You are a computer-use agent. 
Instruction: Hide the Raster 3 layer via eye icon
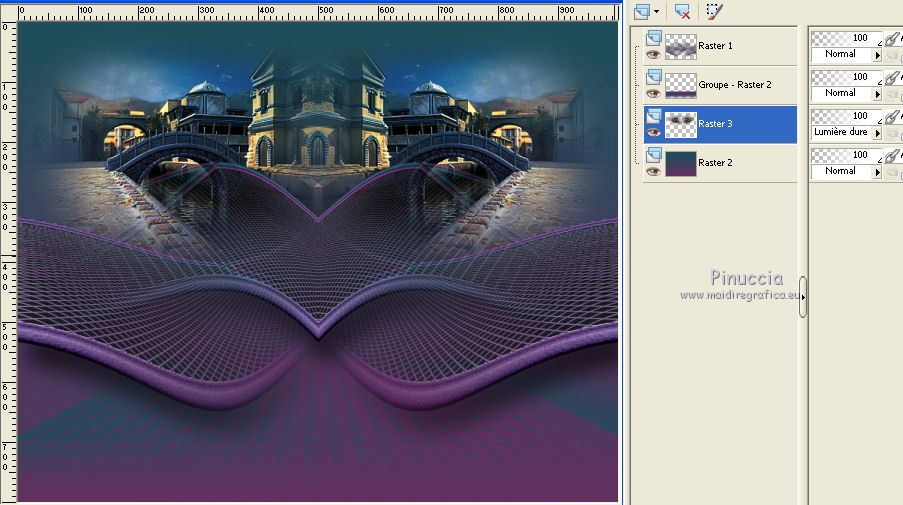[654, 131]
